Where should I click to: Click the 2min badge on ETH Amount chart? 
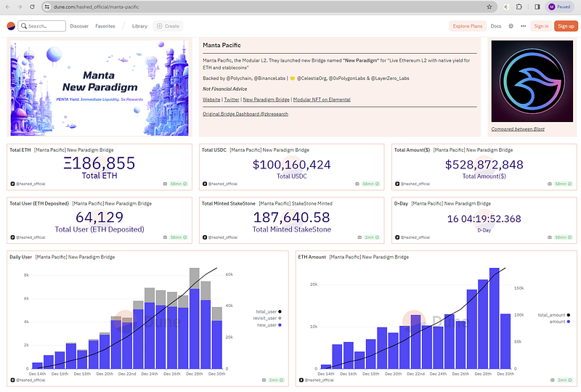565,380
